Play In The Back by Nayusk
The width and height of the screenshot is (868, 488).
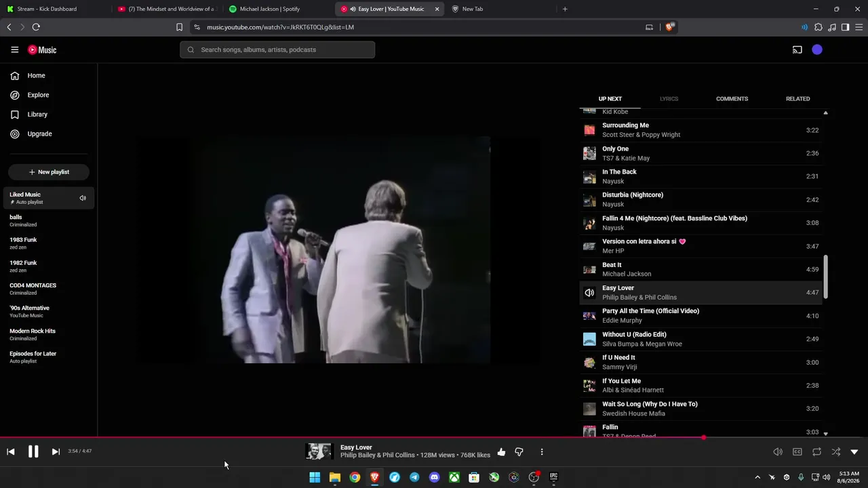pos(701,176)
